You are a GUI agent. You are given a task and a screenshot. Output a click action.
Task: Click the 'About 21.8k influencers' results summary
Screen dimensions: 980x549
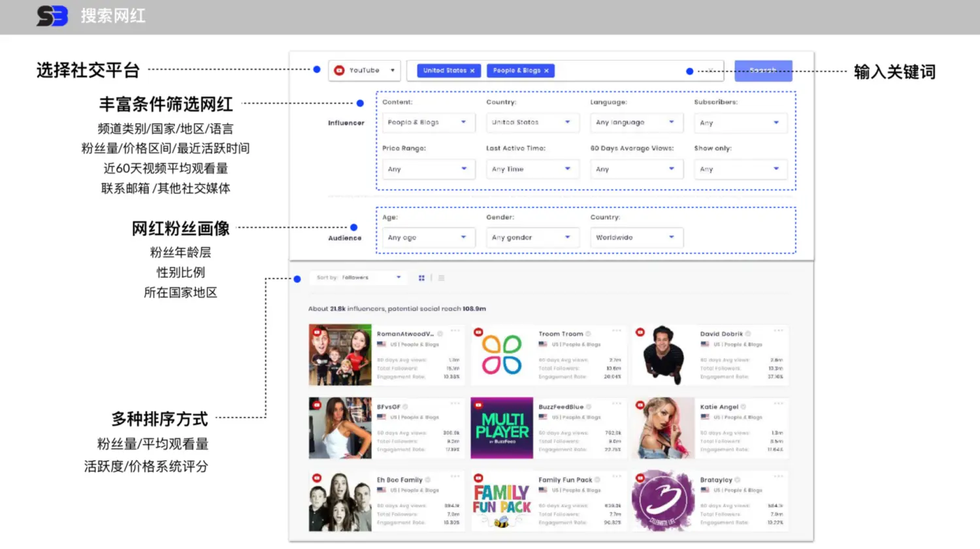[397, 308]
